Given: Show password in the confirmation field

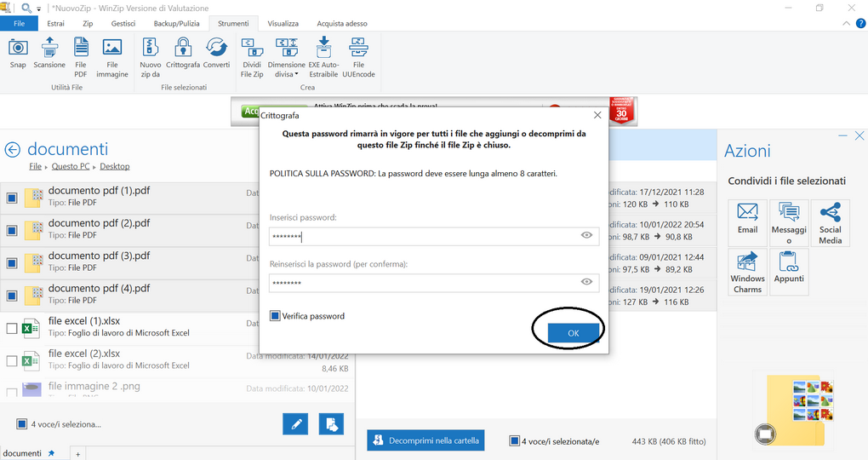Looking at the screenshot, I should (x=586, y=282).
